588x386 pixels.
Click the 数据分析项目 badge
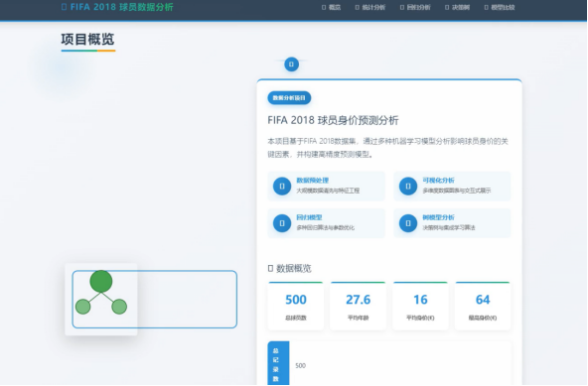coord(289,98)
